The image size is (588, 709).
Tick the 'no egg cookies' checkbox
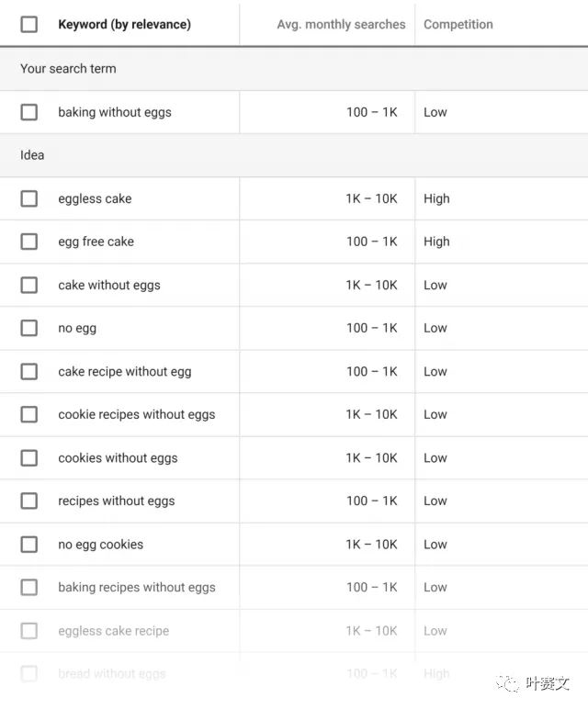29,544
